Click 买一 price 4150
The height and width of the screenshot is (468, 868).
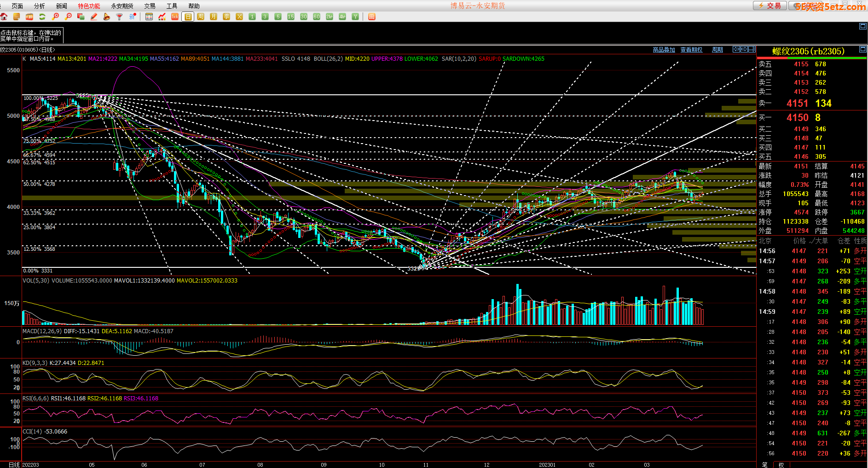pos(797,117)
